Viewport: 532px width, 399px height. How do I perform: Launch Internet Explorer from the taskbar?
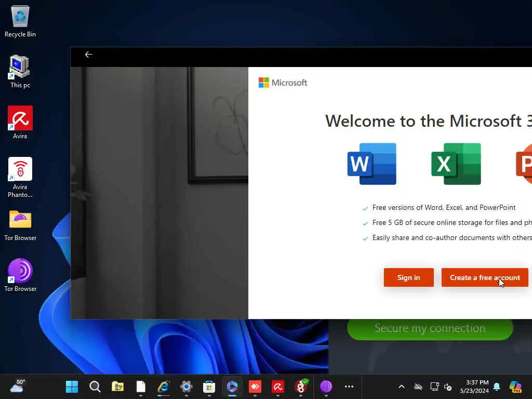(x=164, y=387)
